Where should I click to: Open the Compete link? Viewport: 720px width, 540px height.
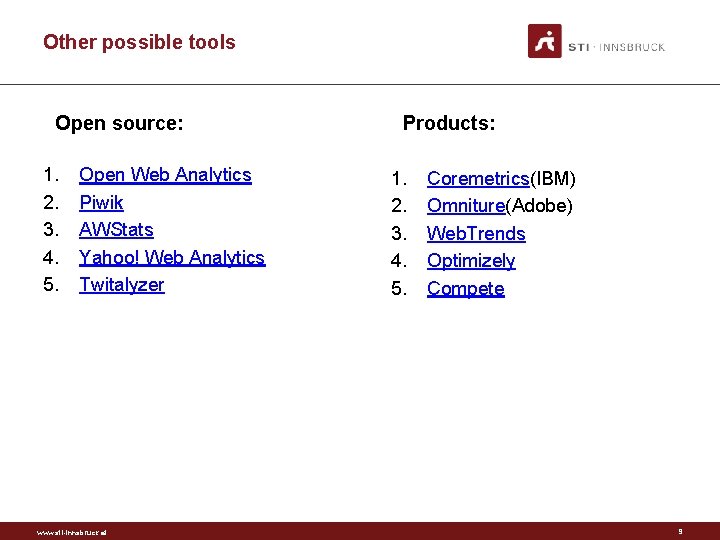465,289
